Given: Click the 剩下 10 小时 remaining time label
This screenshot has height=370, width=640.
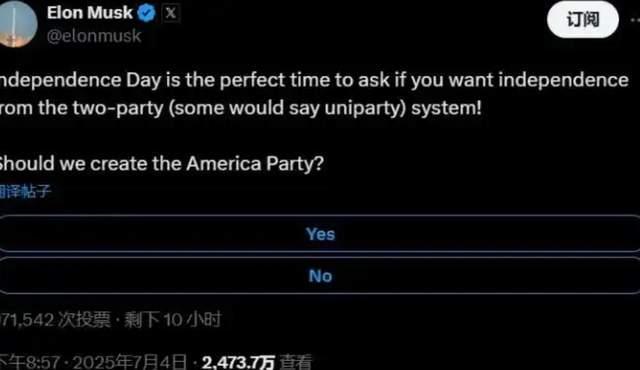Looking at the screenshot, I should tap(172, 319).
